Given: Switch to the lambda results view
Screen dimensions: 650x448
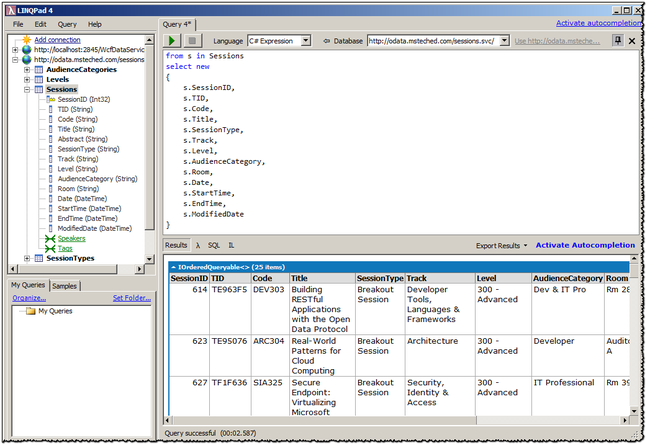Looking at the screenshot, I should (198, 245).
